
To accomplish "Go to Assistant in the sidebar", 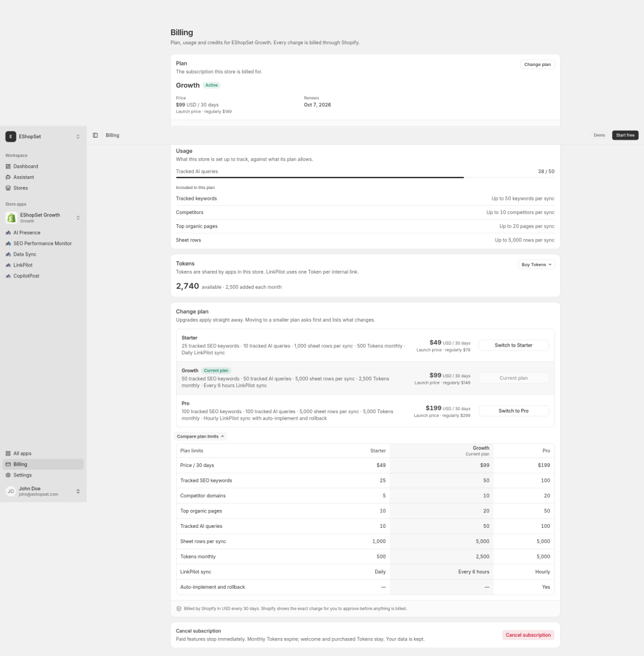I will pyautogui.click(x=43, y=177).
